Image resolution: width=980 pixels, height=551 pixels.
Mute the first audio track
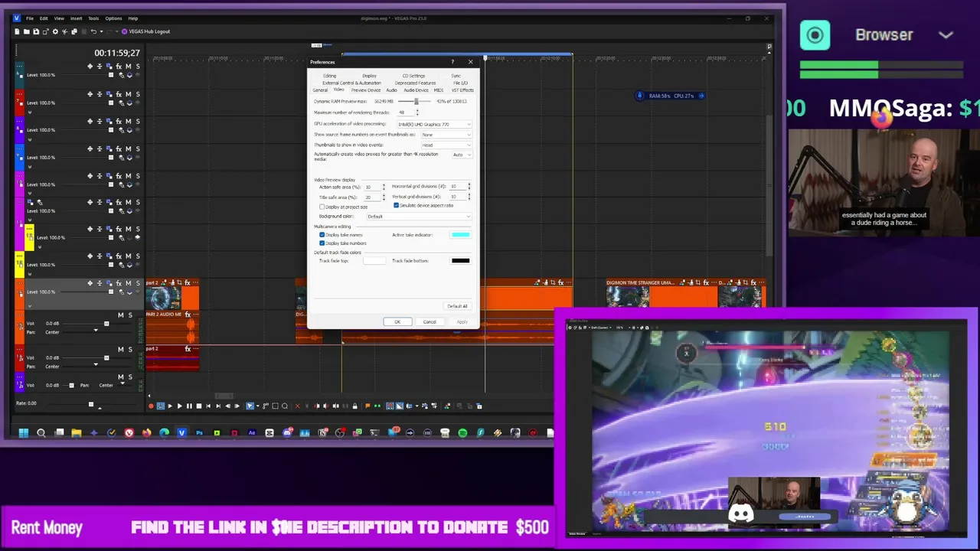120,315
